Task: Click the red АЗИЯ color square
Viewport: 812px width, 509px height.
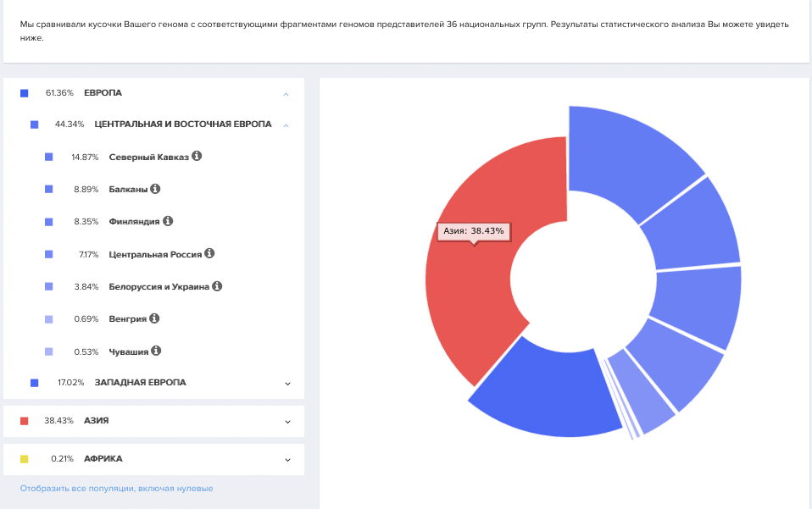Action: [24, 421]
